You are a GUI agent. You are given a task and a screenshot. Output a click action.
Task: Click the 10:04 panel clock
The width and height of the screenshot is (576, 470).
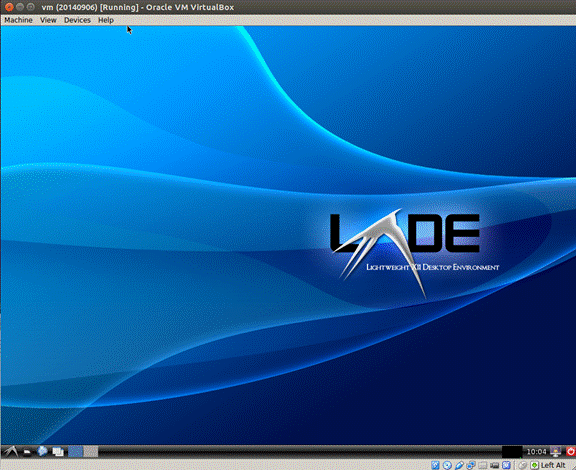point(536,452)
